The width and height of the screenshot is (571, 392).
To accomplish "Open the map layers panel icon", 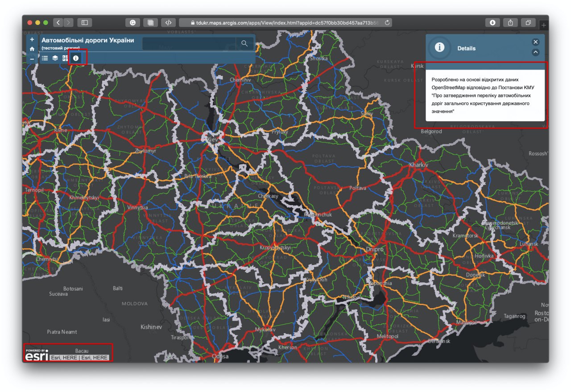I will pyautogui.click(x=55, y=58).
